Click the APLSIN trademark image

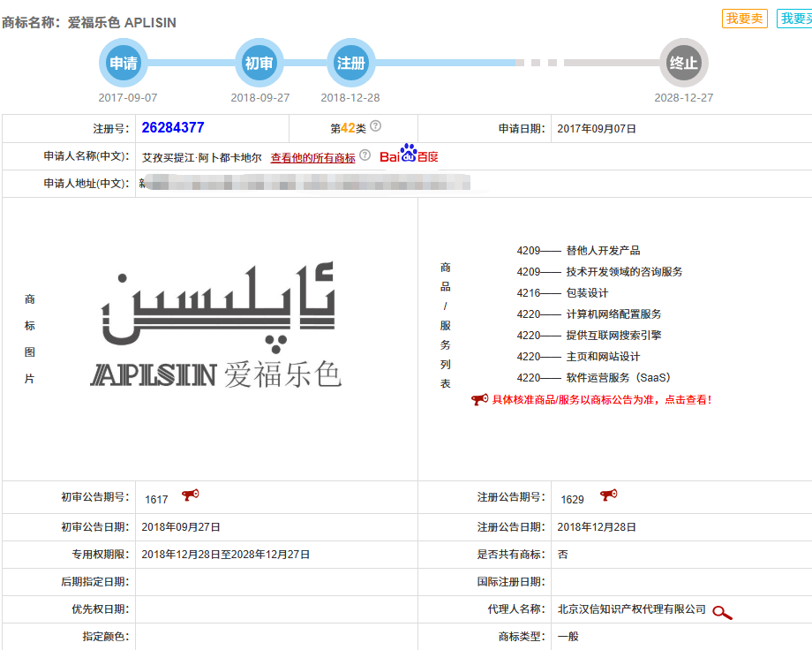point(216,325)
